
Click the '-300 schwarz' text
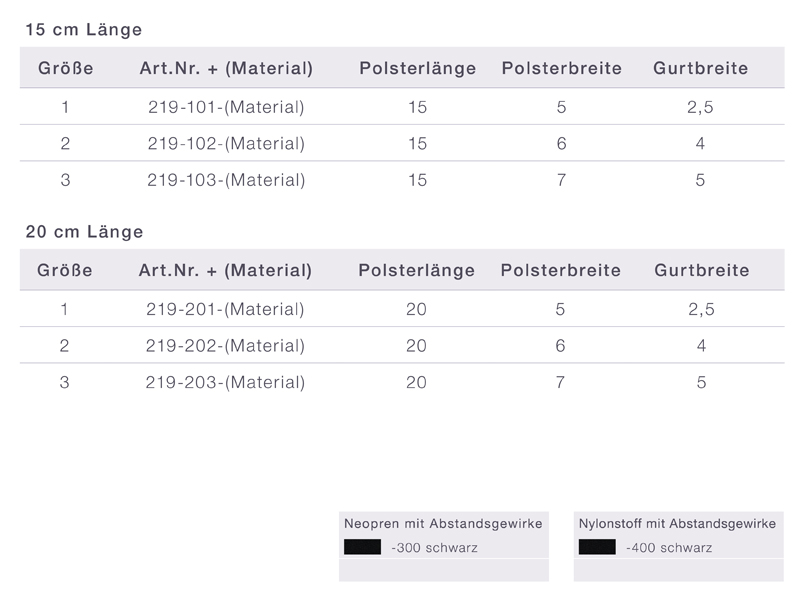pos(434,548)
